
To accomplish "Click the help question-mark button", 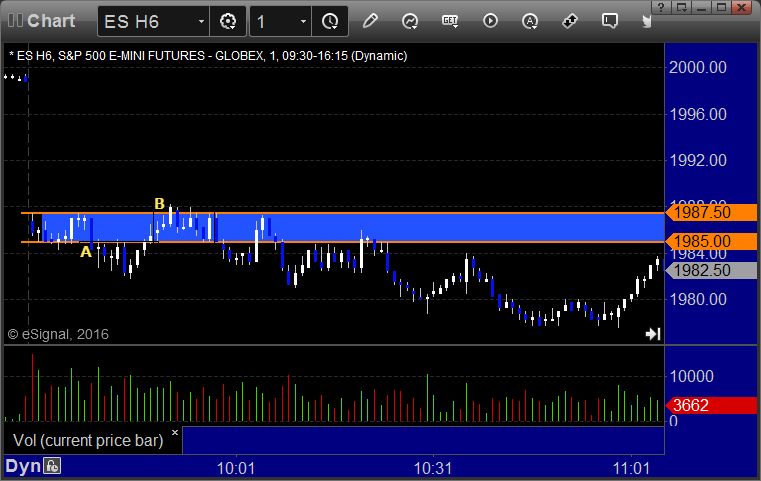I will tap(661, 7).
